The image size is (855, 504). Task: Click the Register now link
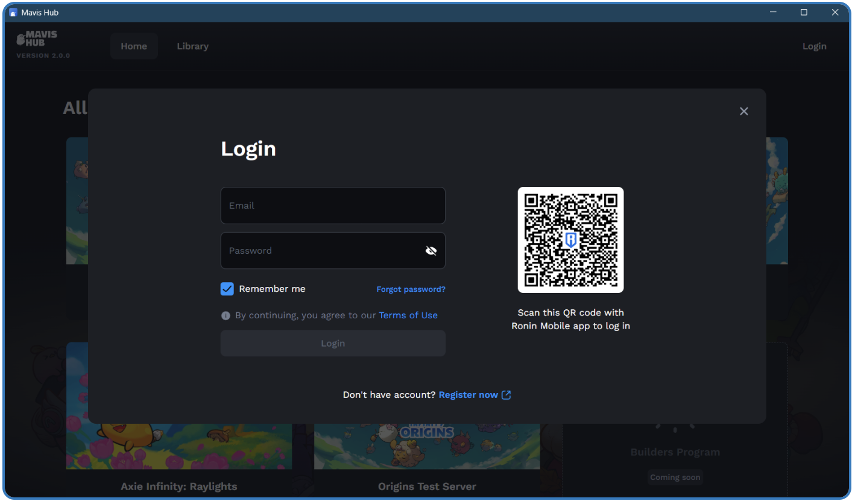coord(468,395)
